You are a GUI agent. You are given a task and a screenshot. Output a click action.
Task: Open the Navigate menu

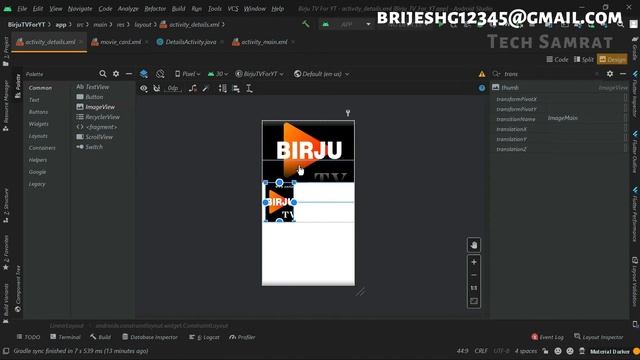(80, 9)
